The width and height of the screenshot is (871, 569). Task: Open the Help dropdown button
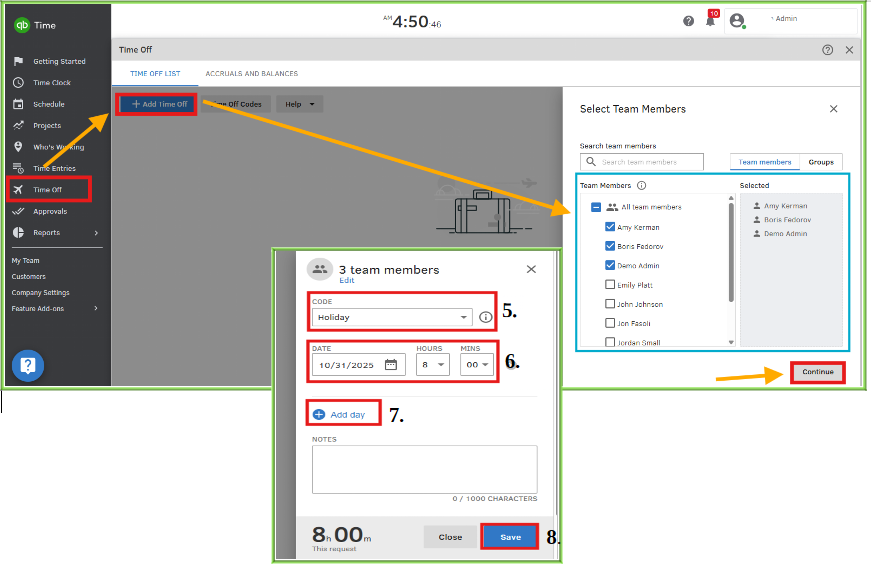(300, 104)
